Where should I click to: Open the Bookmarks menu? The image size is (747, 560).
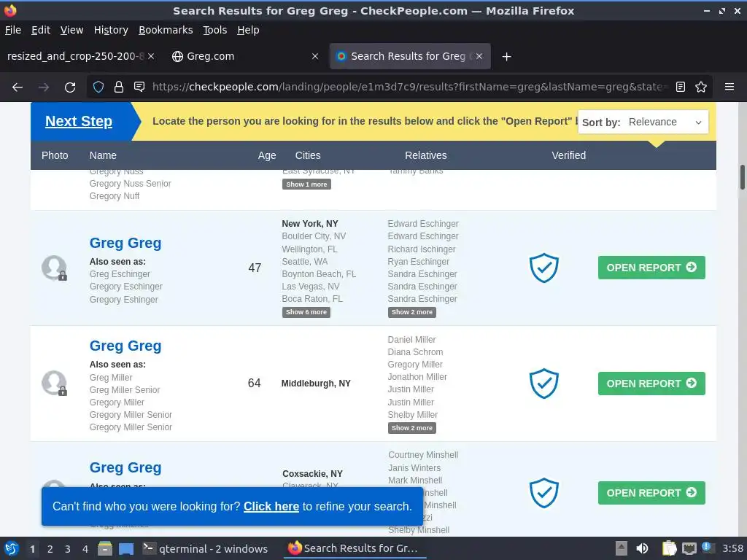pos(166,30)
